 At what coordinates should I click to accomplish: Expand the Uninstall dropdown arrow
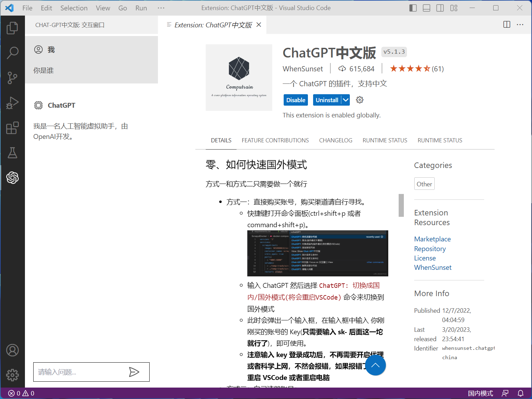point(346,100)
